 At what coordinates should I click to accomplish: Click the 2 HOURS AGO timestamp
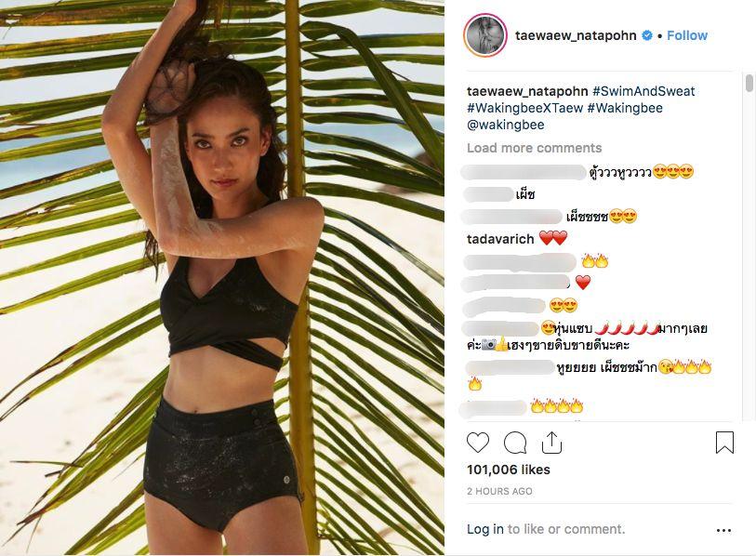point(499,491)
